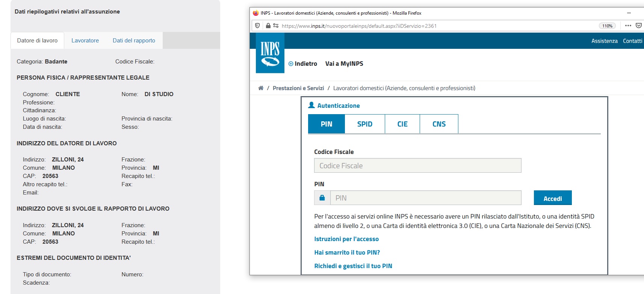644x294 pixels.
Task: Click the lock icon beside PIN field
Action: [x=322, y=198]
